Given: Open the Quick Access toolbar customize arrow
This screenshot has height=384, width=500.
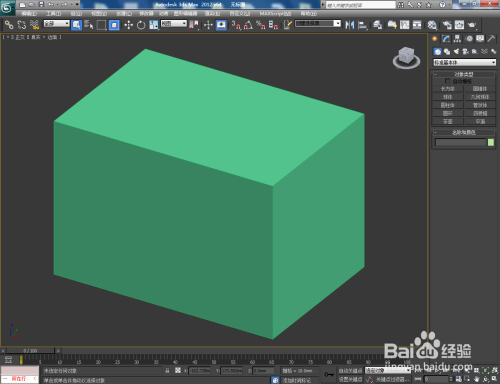Looking at the screenshot, I should (x=77, y=4).
